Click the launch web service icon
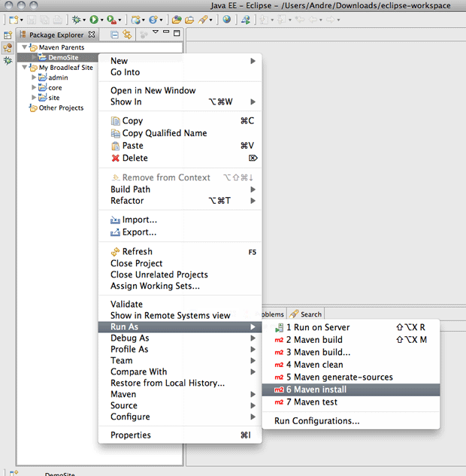466x476 pixels. point(246,20)
